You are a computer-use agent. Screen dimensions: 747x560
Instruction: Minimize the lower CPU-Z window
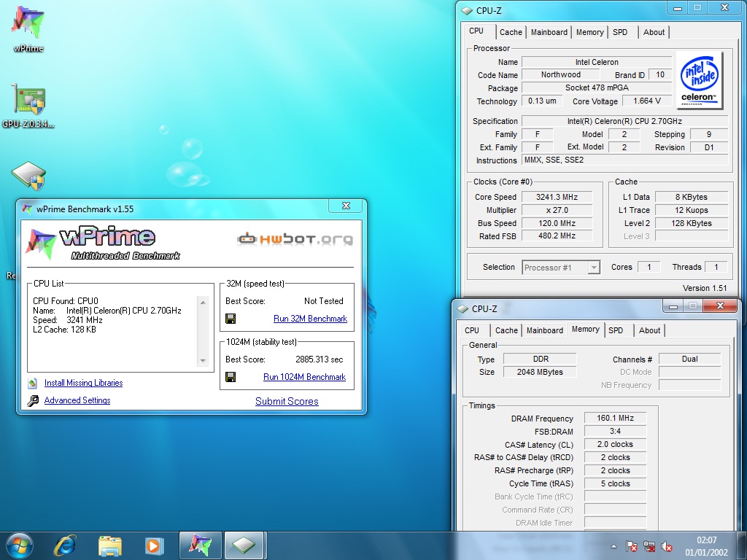(x=673, y=306)
